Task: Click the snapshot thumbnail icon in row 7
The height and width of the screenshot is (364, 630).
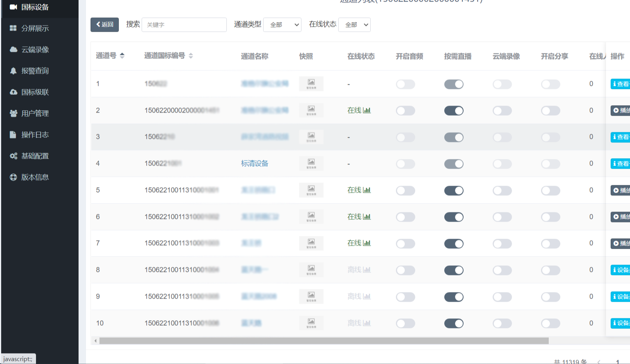Action: point(311,243)
